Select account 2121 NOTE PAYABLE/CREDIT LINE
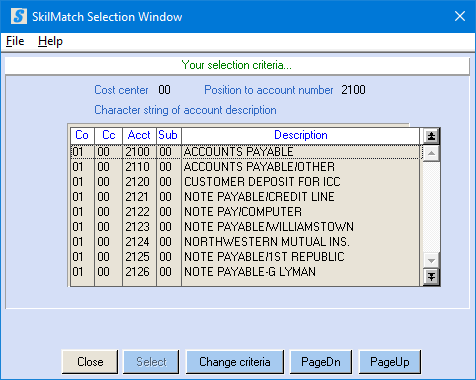The height and width of the screenshot is (380, 476). click(x=245, y=197)
